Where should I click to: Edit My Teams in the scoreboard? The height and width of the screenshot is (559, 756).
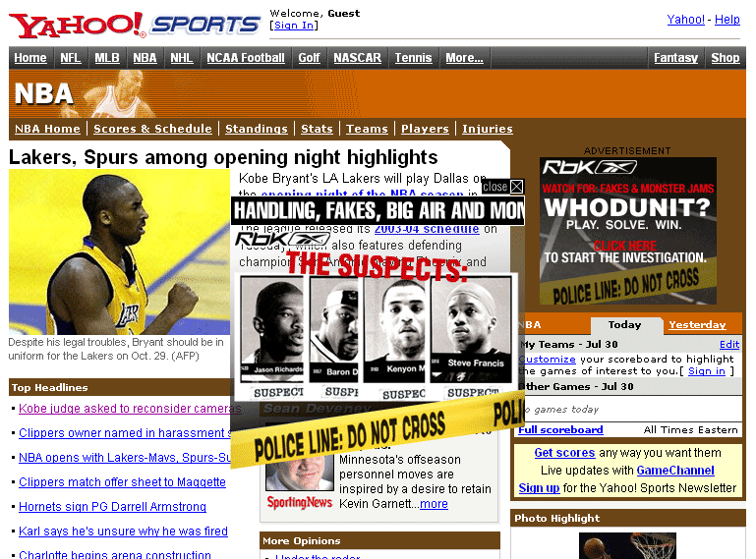(x=728, y=345)
